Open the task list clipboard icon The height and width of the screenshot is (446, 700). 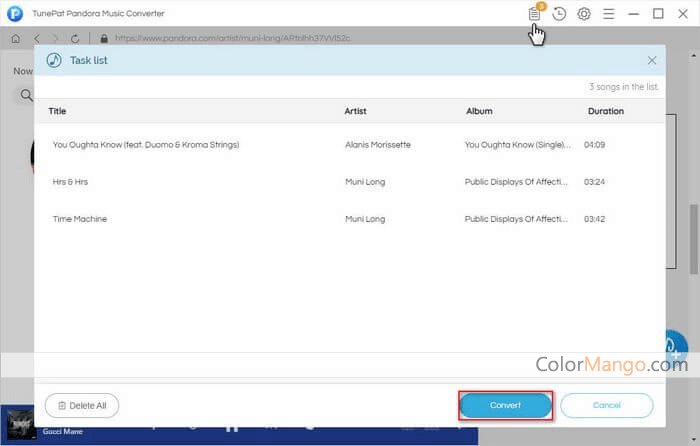point(535,14)
